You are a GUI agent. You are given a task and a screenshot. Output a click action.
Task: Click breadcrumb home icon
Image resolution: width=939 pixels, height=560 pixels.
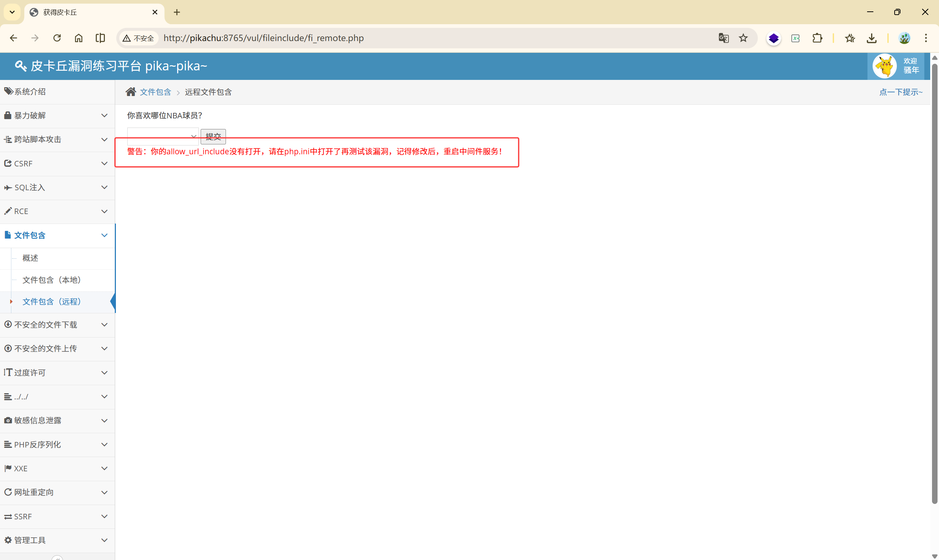click(131, 92)
